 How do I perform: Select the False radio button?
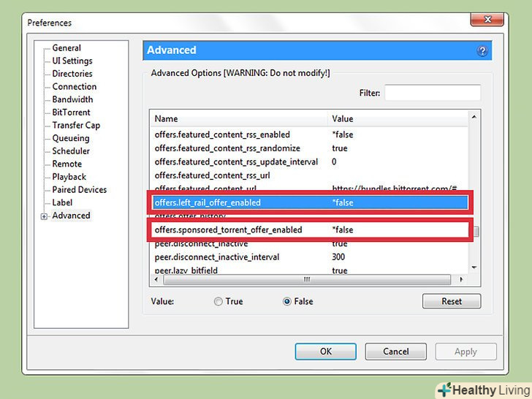pyautogui.click(x=286, y=301)
